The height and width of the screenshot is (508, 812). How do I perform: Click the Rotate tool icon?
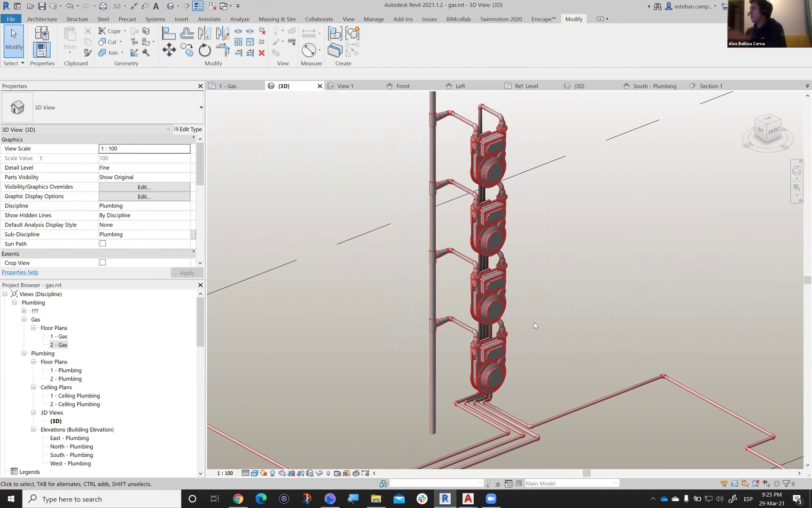(204, 50)
